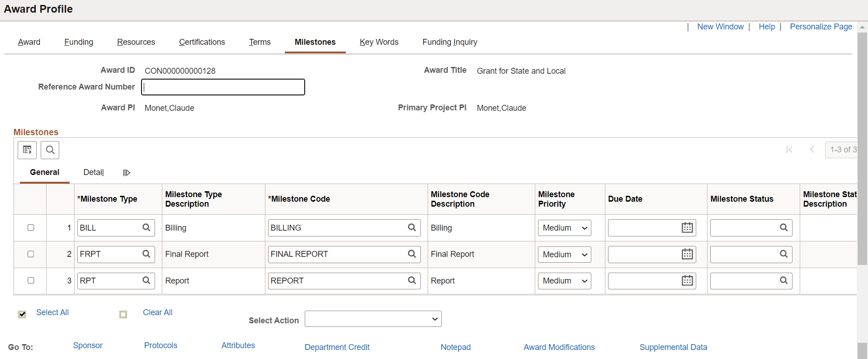Open the Award Modifications link

click(x=559, y=347)
